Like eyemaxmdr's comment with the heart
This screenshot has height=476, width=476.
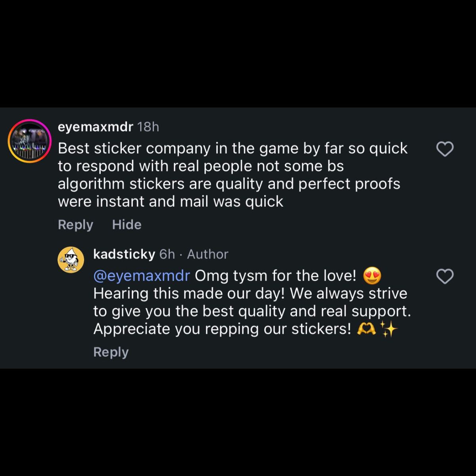click(x=445, y=149)
